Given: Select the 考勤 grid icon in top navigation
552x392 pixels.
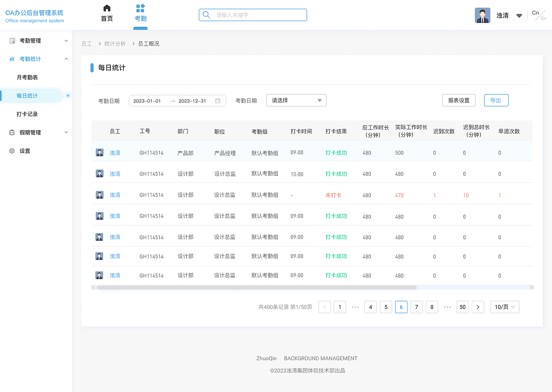Looking at the screenshot, I should 140,8.
